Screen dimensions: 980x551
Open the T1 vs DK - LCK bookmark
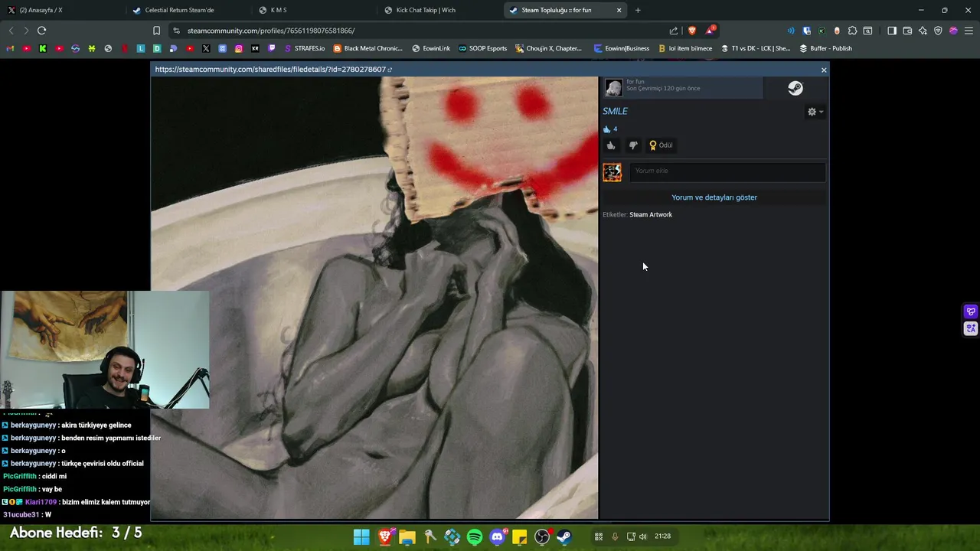click(756, 48)
